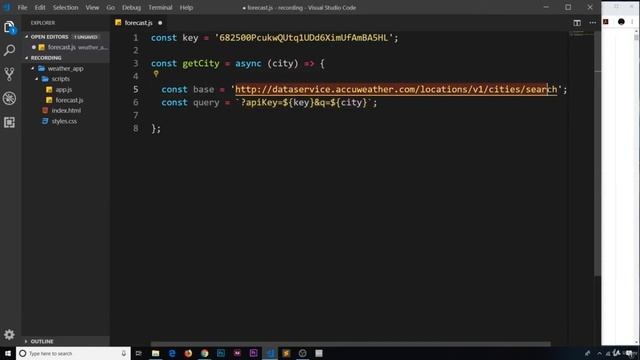The height and width of the screenshot is (360, 640).
Task: Click the API key string on line 1
Action: pyautogui.click(x=303, y=38)
